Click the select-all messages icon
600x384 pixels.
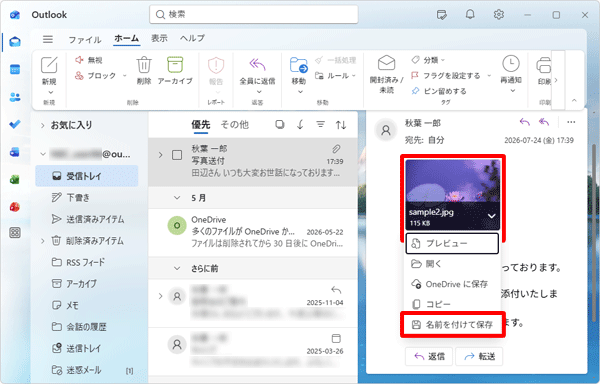(x=280, y=124)
